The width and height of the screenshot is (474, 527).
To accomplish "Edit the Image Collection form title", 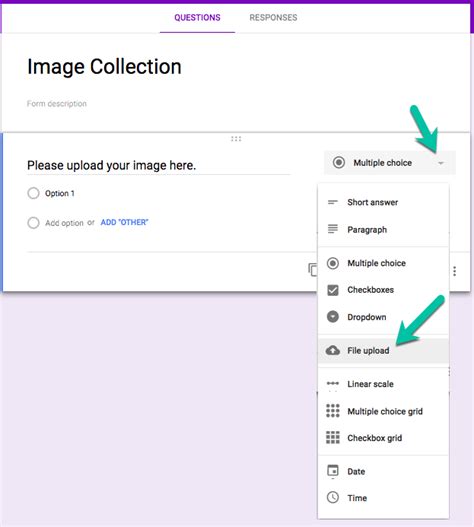I will pos(104,67).
